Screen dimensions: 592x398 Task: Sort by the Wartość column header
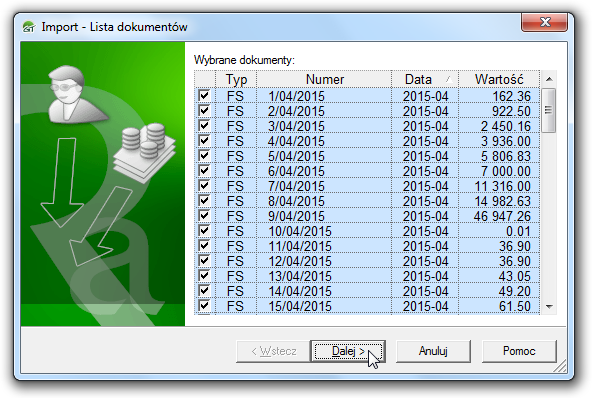[499, 79]
